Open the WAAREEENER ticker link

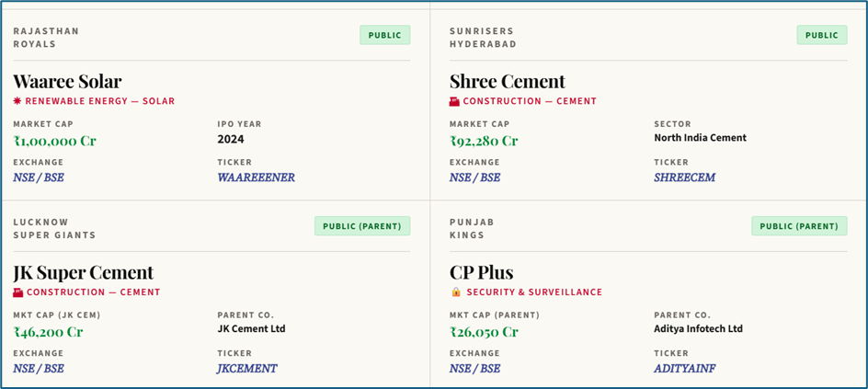click(x=256, y=177)
